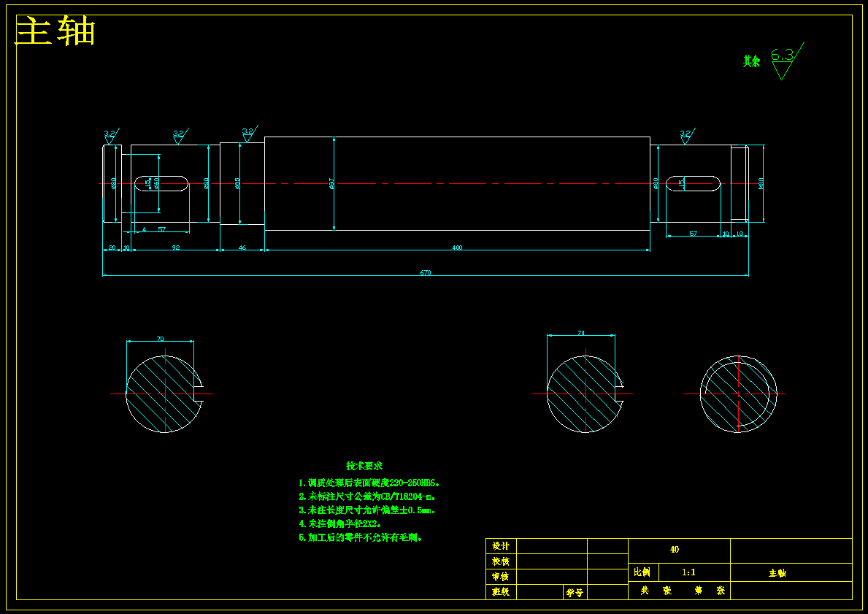Click the 3.2 roughness symbol above ø85 step

[249, 134]
